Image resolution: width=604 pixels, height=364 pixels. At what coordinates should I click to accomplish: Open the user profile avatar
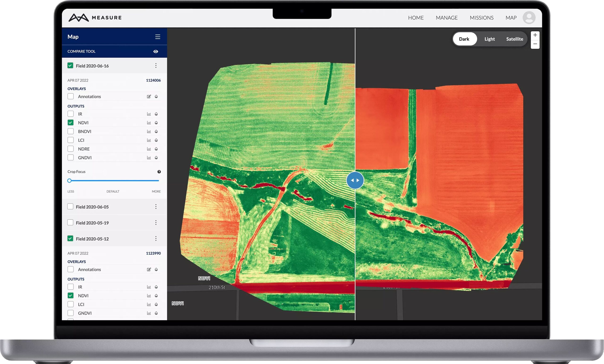pos(529,18)
